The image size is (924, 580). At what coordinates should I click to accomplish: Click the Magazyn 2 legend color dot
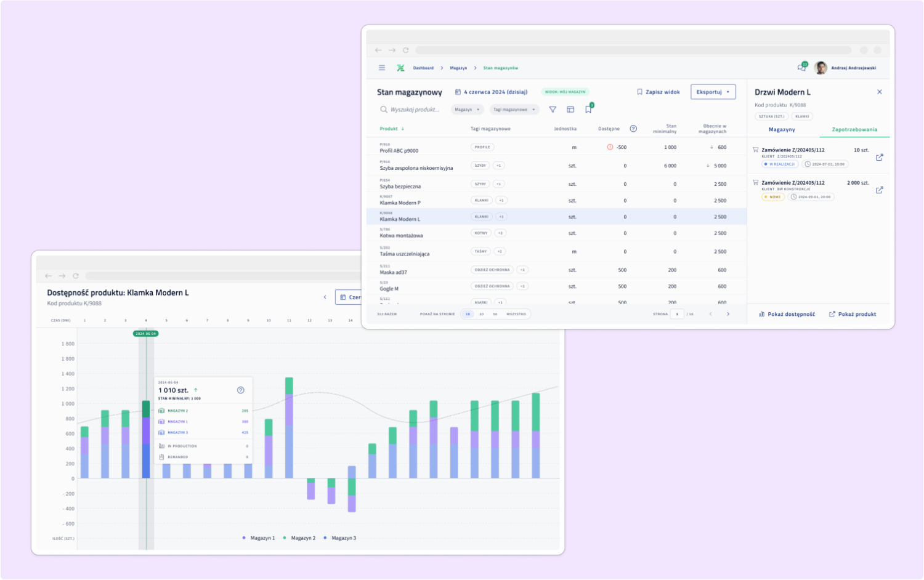(284, 538)
